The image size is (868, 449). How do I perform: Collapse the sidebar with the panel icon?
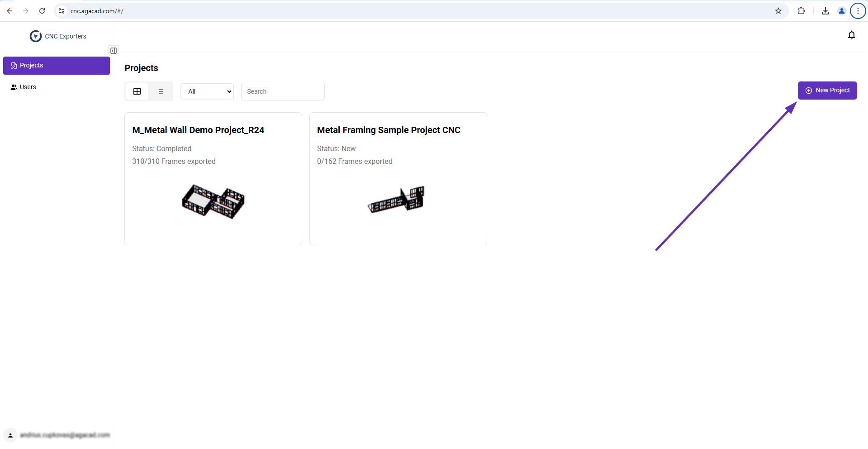[x=114, y=51]
